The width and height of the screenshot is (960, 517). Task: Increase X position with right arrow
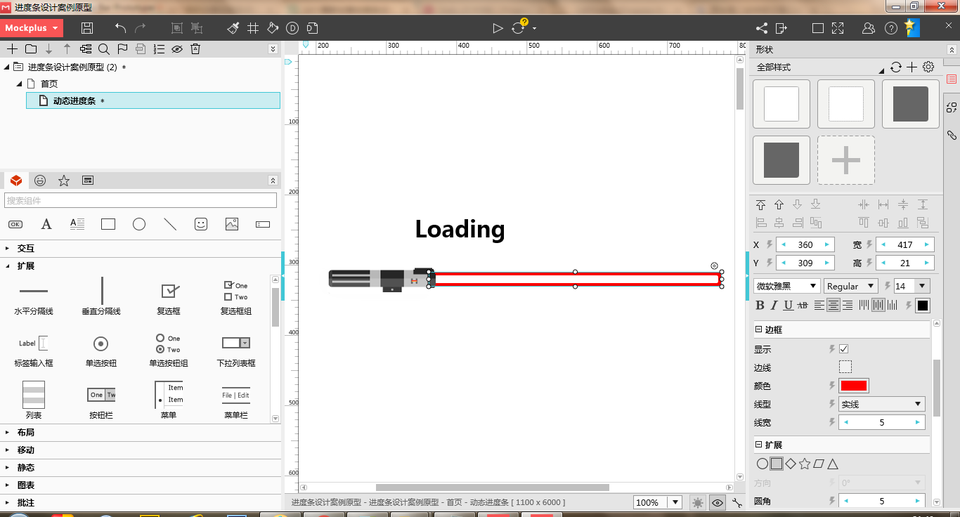click(827, 244)
